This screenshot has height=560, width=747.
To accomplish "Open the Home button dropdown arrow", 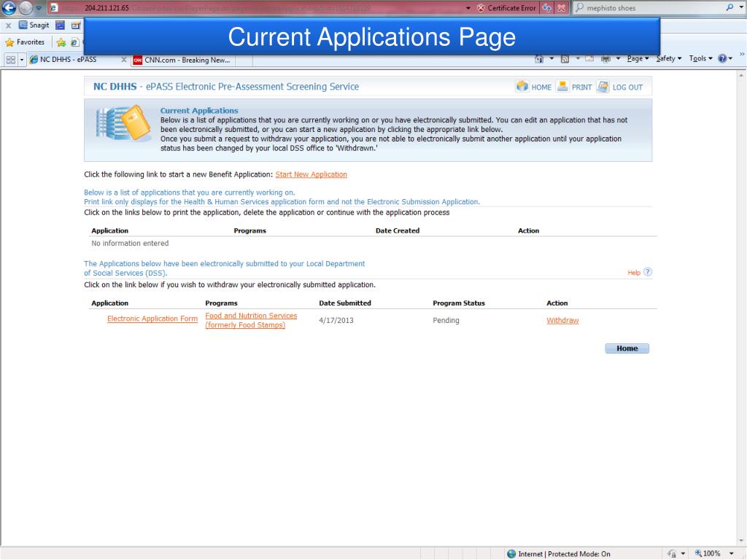I will (551, 58).
